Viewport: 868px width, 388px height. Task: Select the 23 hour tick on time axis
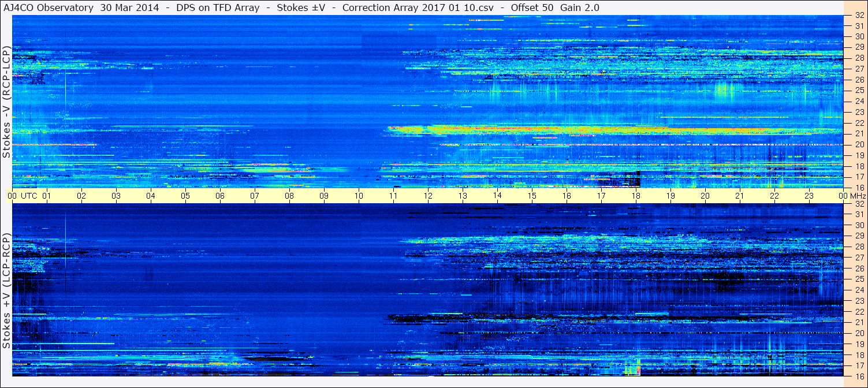click(809, 196)
